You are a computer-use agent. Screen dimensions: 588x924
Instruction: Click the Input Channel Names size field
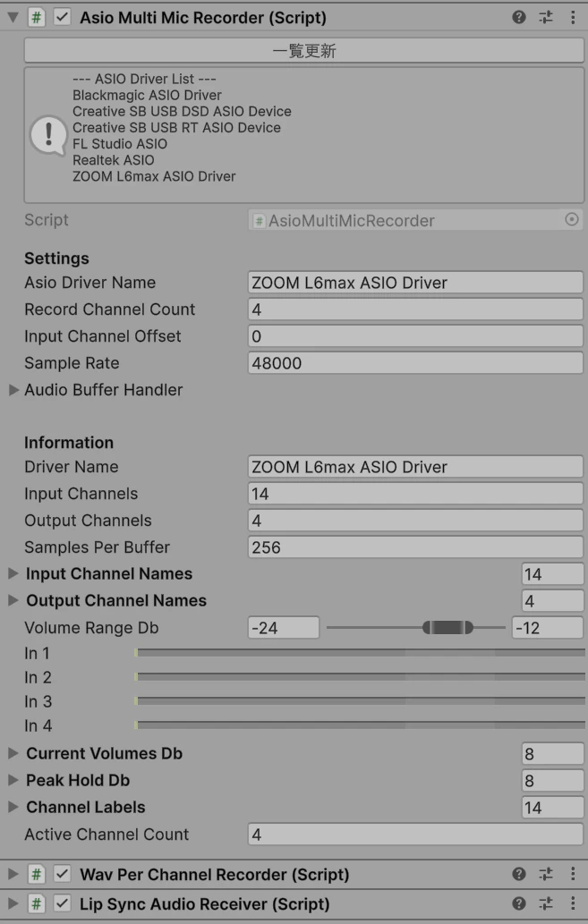pos(552,574)
